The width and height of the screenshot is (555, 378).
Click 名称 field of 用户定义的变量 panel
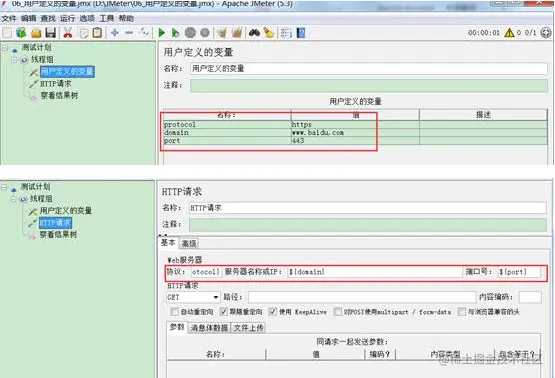coord(369,68)
